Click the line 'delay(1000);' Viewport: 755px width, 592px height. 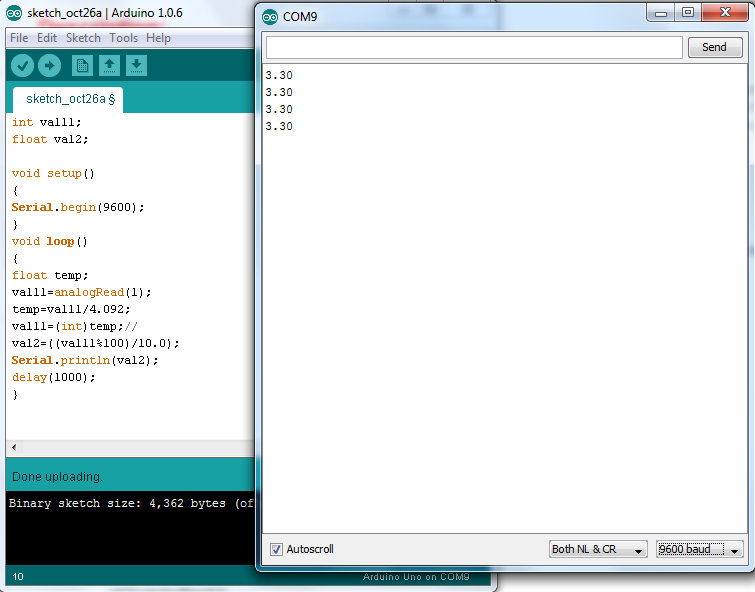pos(54,378)
